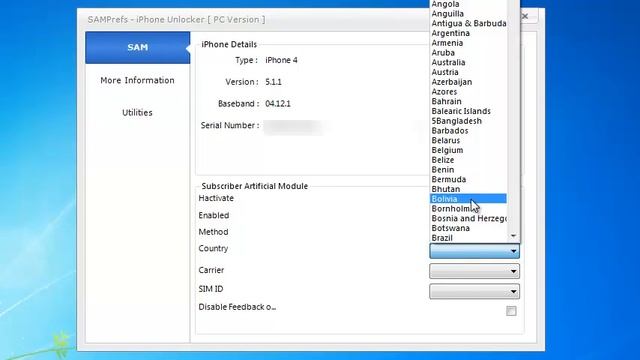The width and height of the screenshot is (640, 360).
Task: Click the Hactivate option label
Action: pos(216,198)
